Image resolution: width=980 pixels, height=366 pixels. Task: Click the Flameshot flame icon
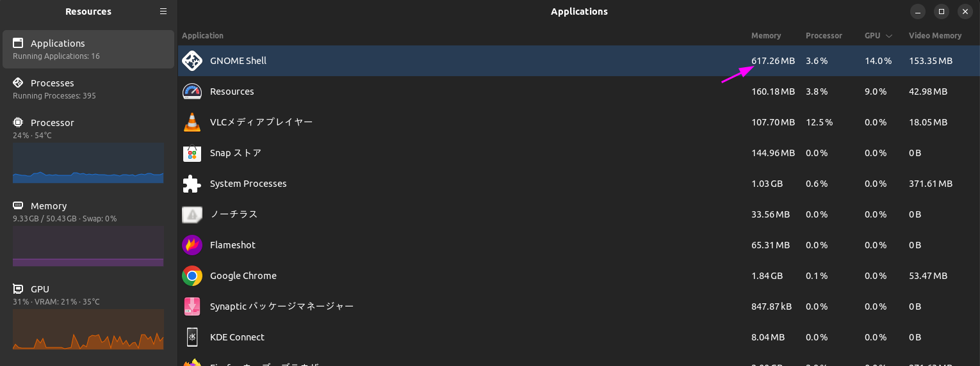pyautogui.click(x=192, y=245)
